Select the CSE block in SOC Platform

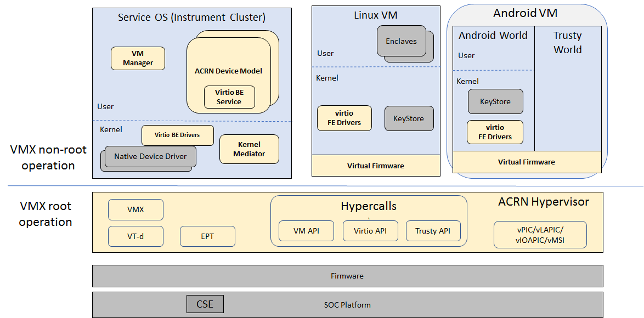pos(205,304)
